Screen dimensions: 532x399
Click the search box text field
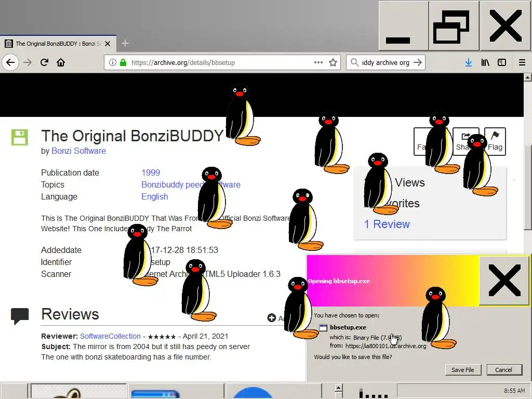(386, 62)
